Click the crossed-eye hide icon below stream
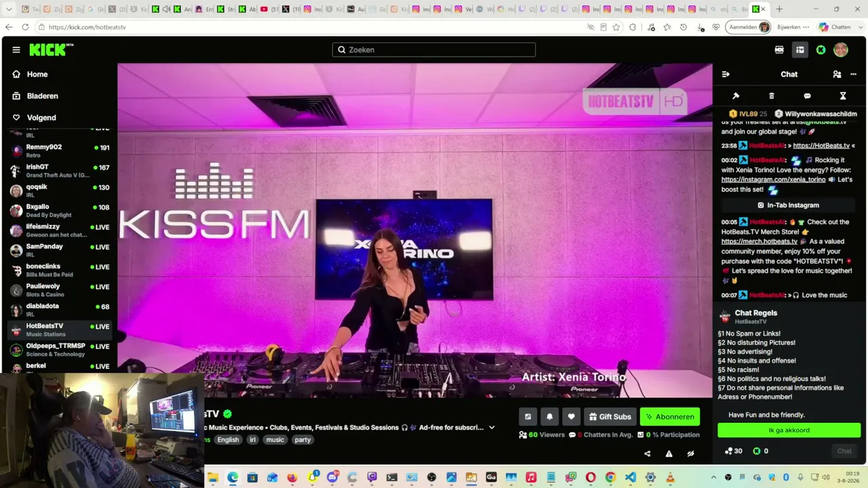868x488 pixels. pyautogui.click(x=690, y=454)
